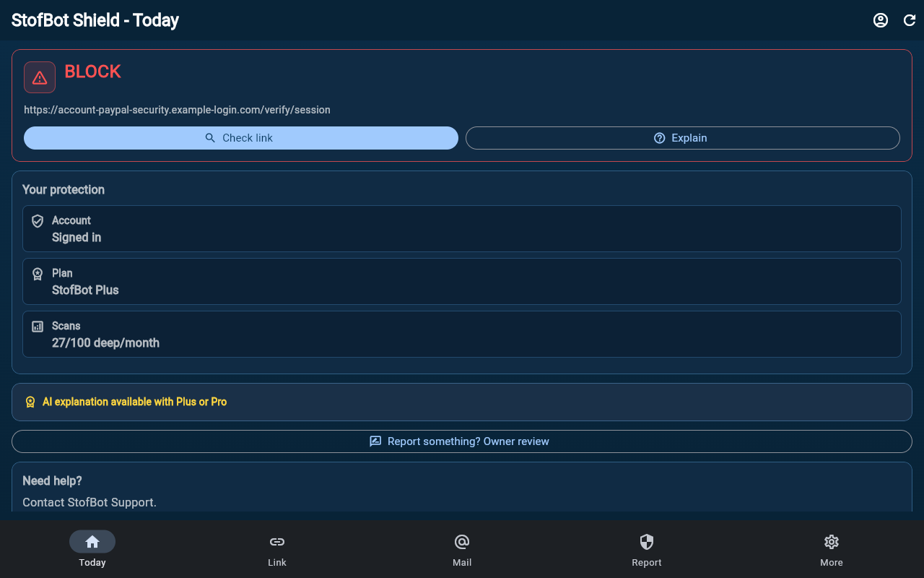Screen dimensions: 924x578
Task: Click the red BLOCK verdict heading
Action: (93, 72)
